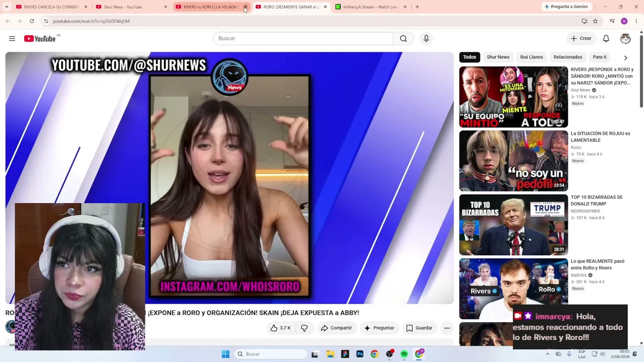This screenshot has width=644, height=362.
Task: Select the 'Todos' filter chip
Action: tap(469, 57)
